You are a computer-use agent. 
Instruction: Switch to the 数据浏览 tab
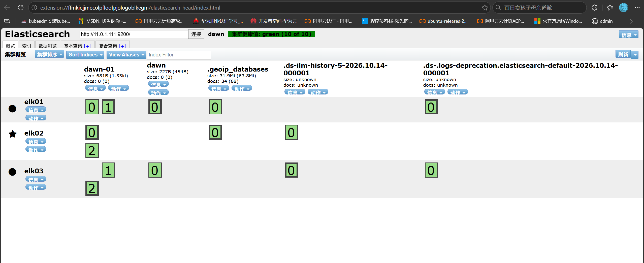click(48, 45)
